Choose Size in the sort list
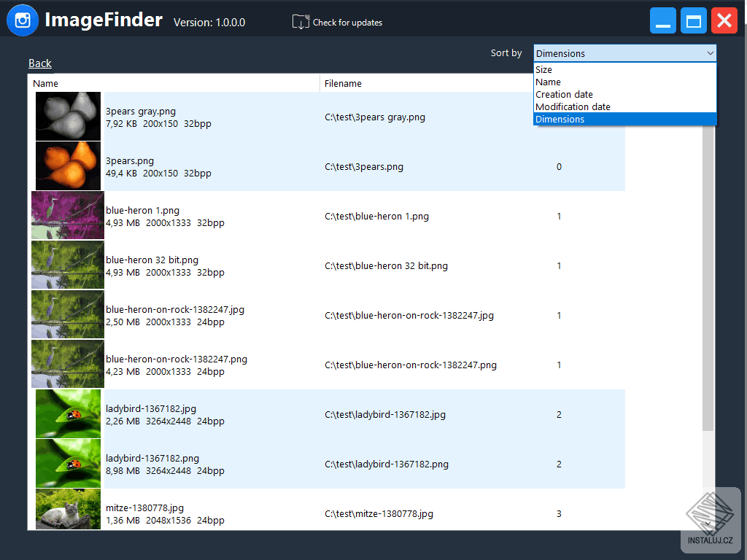The width and height of the screenshot is (747, 560). 624,69
